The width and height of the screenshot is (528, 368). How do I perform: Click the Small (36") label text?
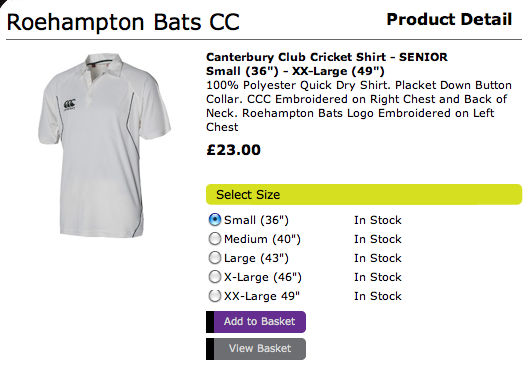pos(256,220)
